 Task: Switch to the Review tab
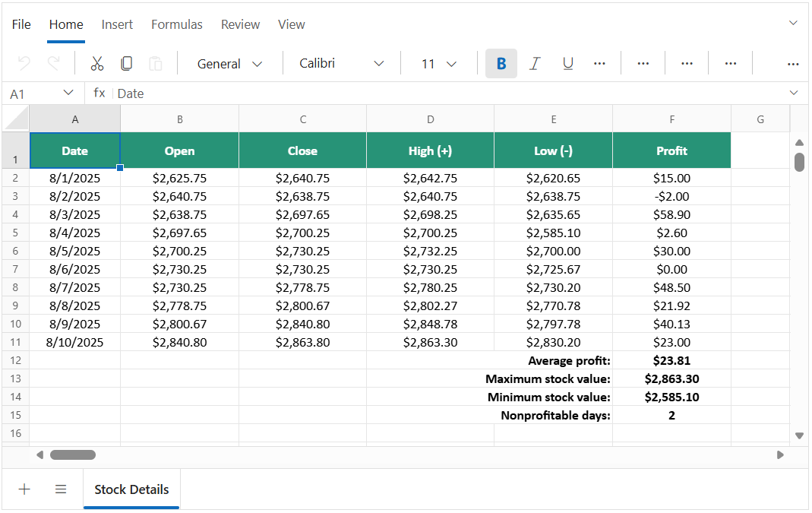pyautogui.click(x=240, y=24)
